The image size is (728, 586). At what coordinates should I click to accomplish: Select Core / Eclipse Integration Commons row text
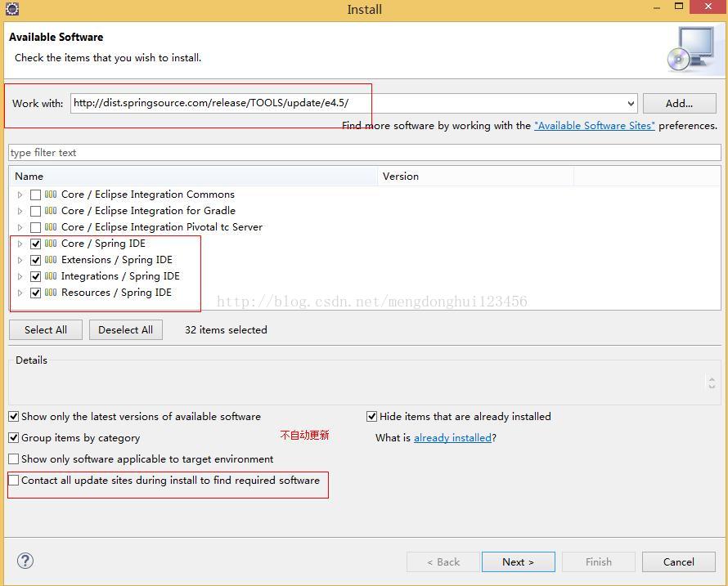click(147, 195)
